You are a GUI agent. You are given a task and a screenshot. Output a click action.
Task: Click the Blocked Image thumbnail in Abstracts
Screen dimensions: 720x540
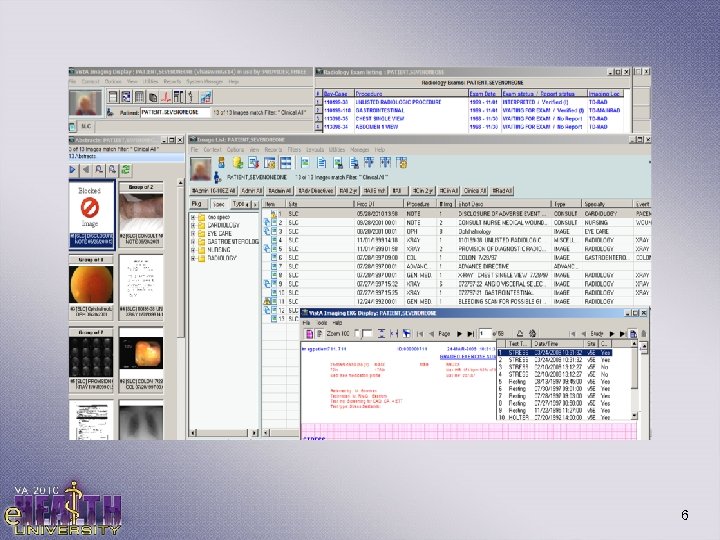tap(91, 214)
